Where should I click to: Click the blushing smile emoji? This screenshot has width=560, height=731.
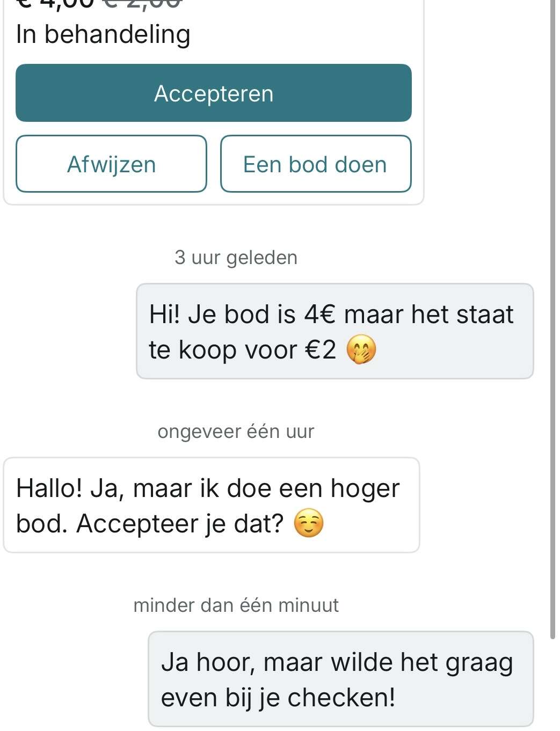click(309, 524)
